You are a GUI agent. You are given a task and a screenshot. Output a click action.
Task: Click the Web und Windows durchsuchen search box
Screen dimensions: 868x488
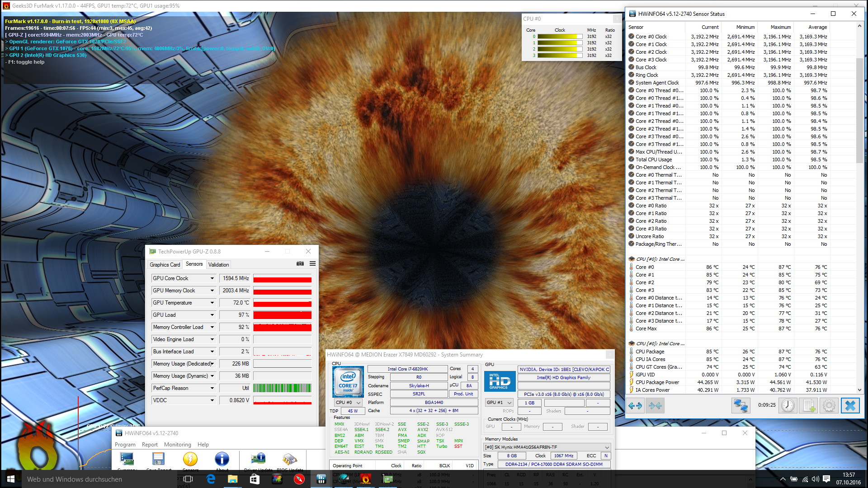point(100,479)
